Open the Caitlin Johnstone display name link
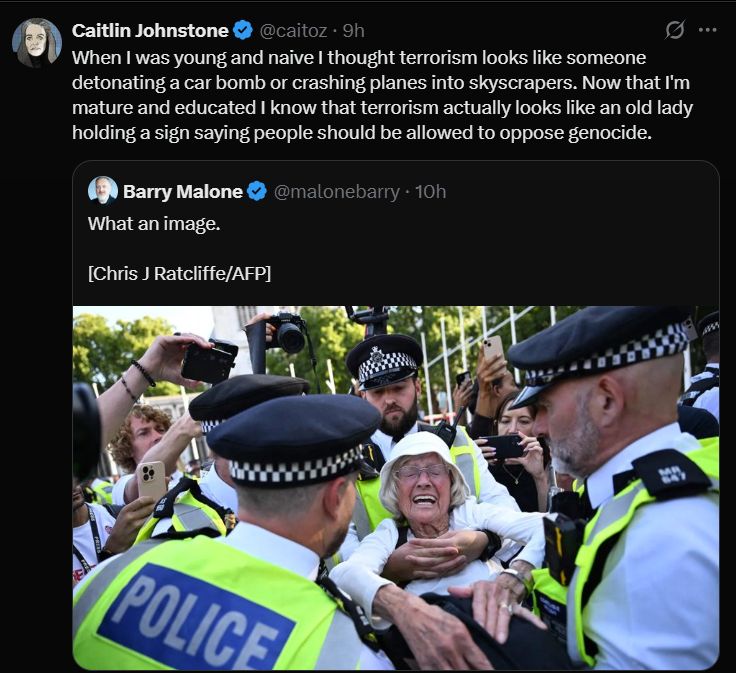Screen dimensions: 736x673 (x=150, y=31)
